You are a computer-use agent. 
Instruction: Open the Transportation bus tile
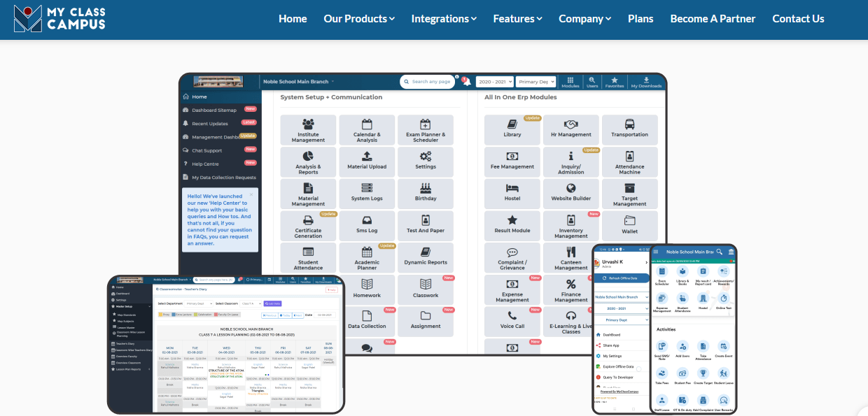pyautogui.click(x=630, y=130)
